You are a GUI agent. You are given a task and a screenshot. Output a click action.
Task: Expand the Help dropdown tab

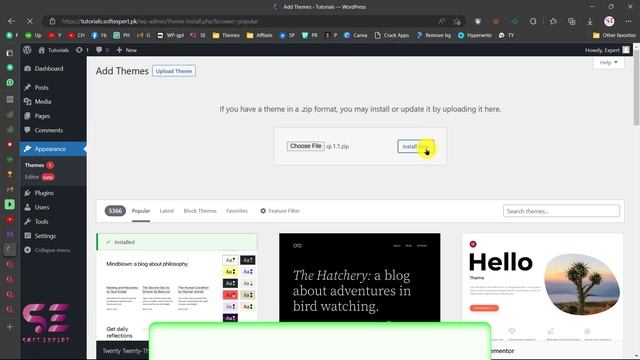click(x=609, y=62)
